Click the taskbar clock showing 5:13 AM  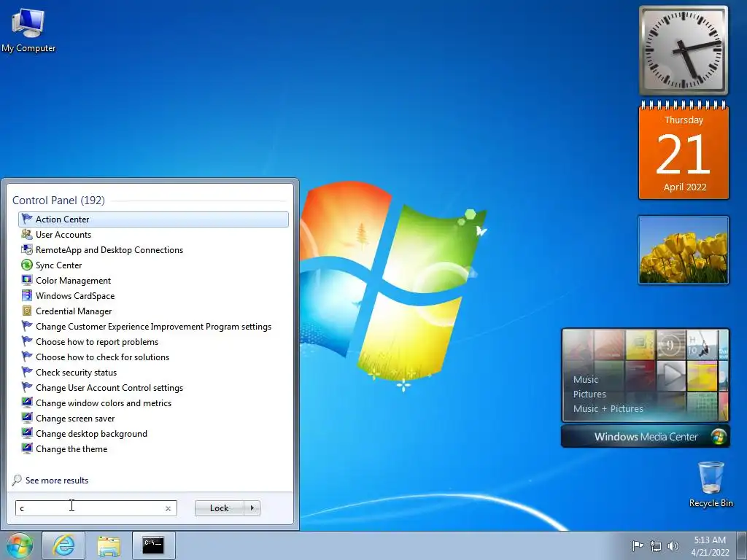710,545
